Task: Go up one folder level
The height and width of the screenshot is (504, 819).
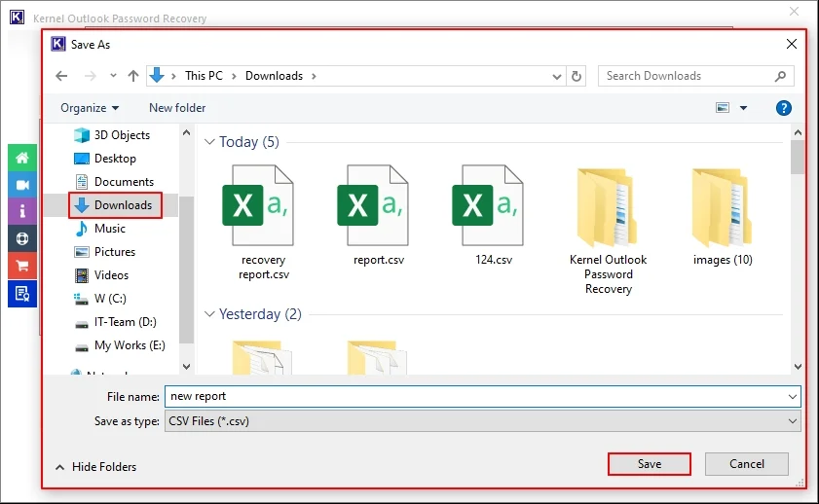Action: click(133, 76)
